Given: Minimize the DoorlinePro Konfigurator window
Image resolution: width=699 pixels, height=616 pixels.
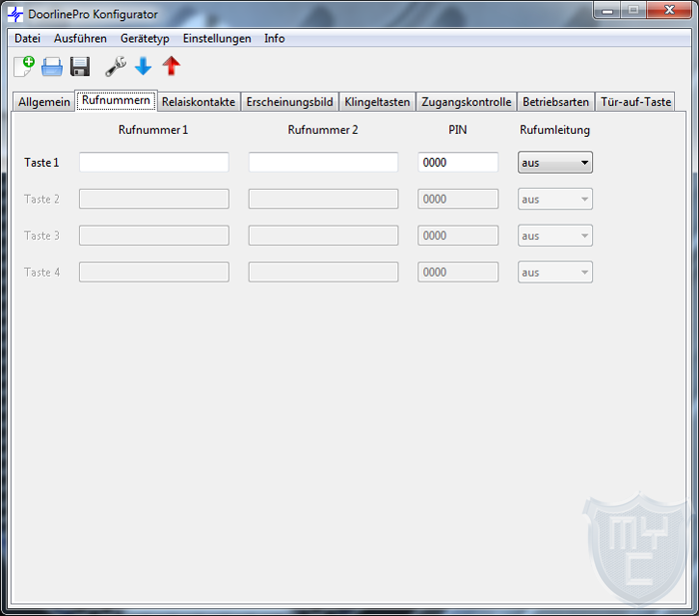Looking at the screenshot, I should (607, 11).
